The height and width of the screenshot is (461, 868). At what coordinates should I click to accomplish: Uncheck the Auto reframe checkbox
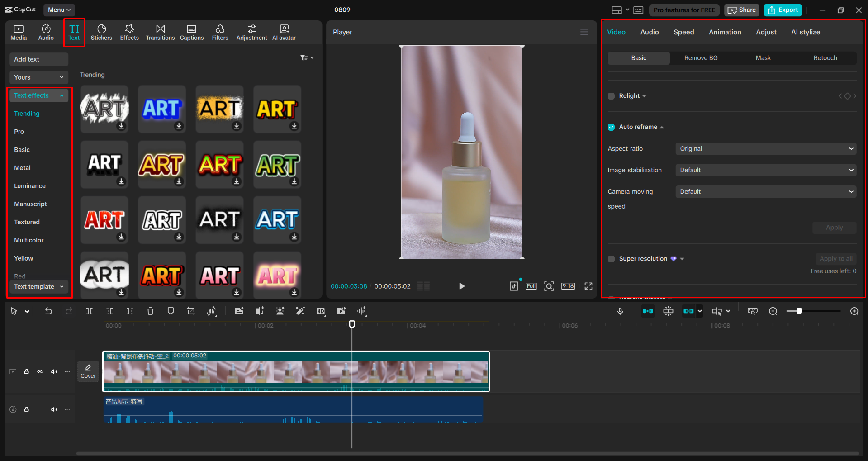coord(611,127)
